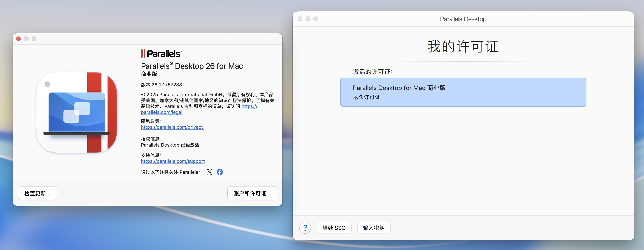Open the parallels.com/legal link
Image resolution: width=644 pixels, height=250 pixels.
[x=162, y=112]
